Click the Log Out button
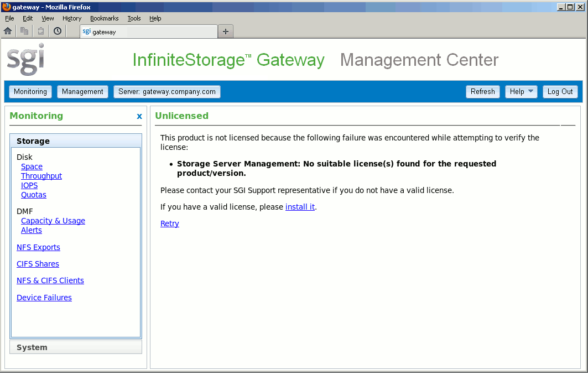 click(x=560, y=92)
